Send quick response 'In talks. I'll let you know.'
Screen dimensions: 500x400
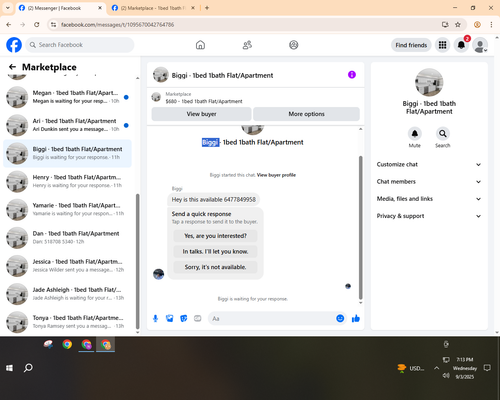[x=215, y=252]
